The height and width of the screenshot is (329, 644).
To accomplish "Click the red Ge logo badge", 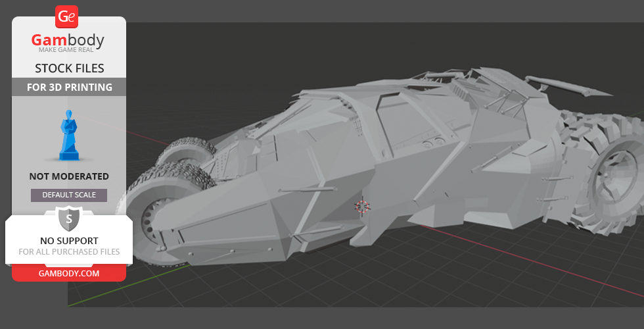I will [66, 17].
